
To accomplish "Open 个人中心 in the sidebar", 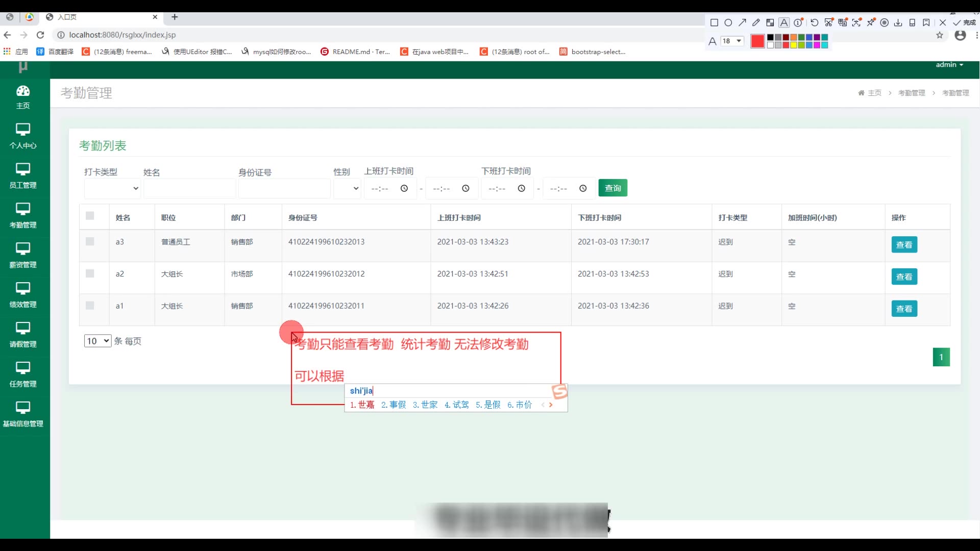I will coord(23,136).
